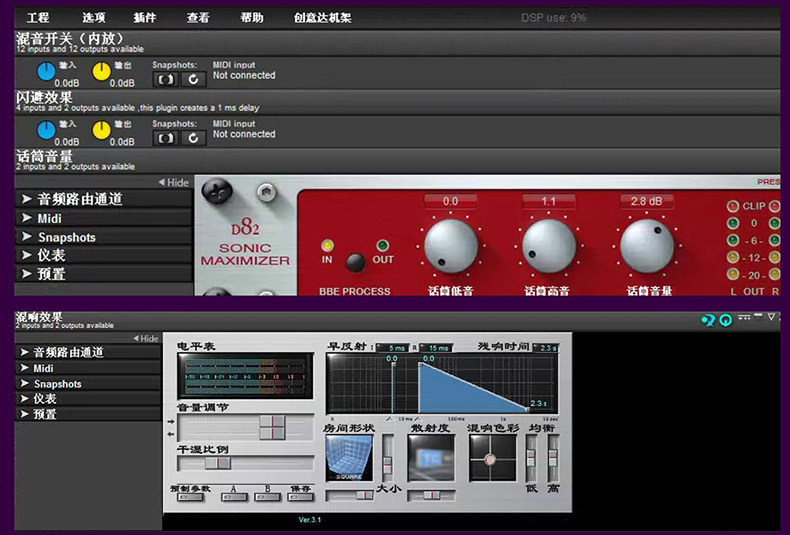Screen dimensions: 790x535
Task: Click the yellow 输出 knob of 闪避效果
Action: click(101, 130)
